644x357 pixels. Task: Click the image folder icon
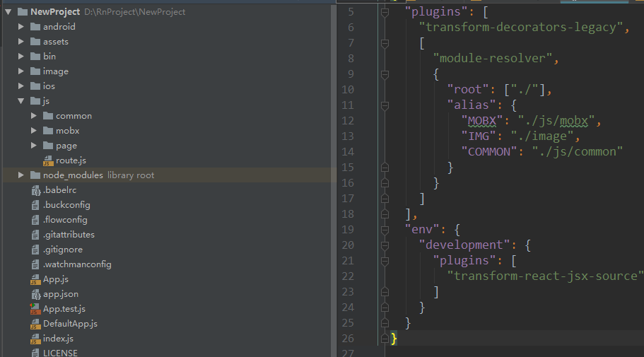coord(35,71)
